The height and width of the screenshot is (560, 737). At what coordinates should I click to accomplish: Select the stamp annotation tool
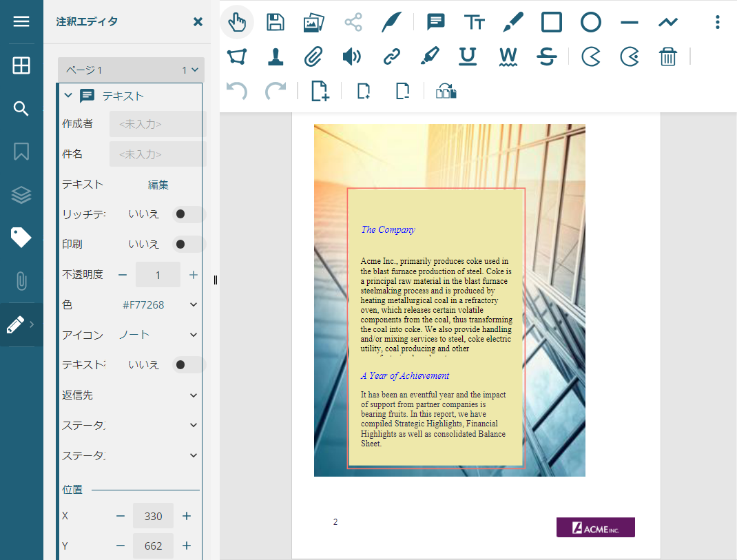276,56
